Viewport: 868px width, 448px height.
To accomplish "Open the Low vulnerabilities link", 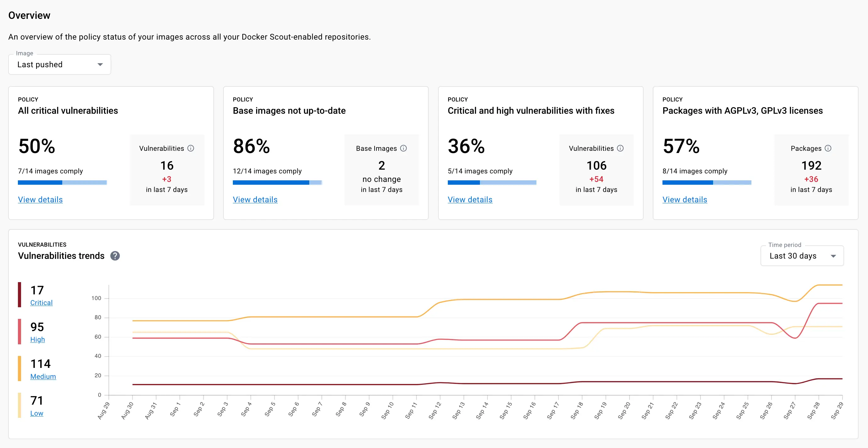I will 36,413.
